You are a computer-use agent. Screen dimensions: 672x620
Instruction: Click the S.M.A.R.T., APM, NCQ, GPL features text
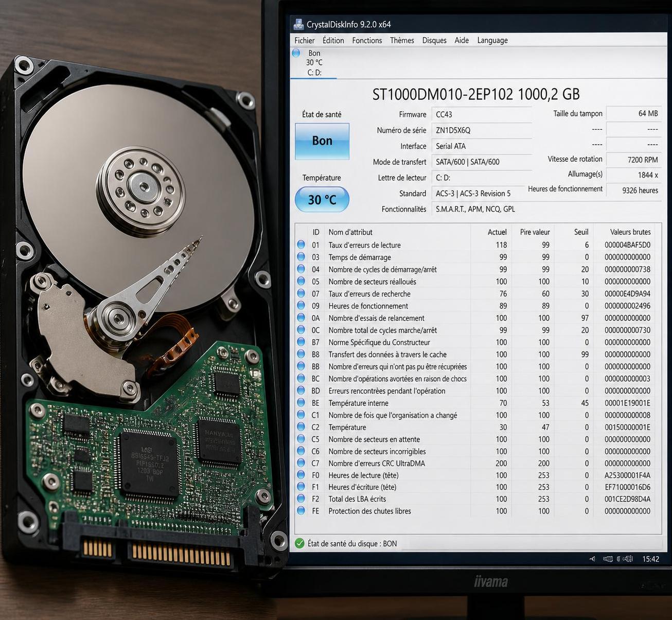coord(475,209)
